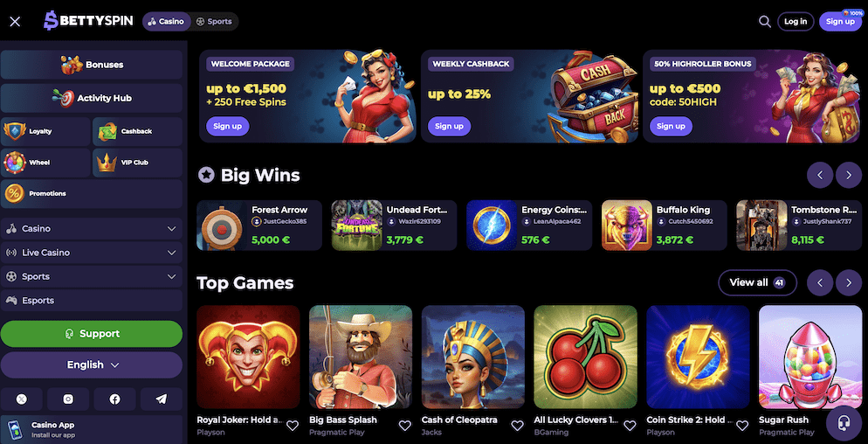Click the Log in button

click(796, 22)
